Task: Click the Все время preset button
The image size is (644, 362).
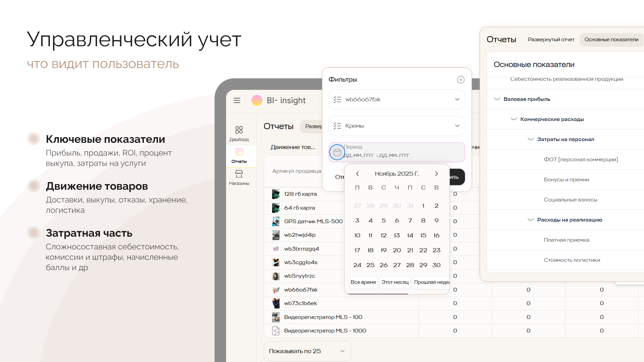Action: tap(363, 282)
